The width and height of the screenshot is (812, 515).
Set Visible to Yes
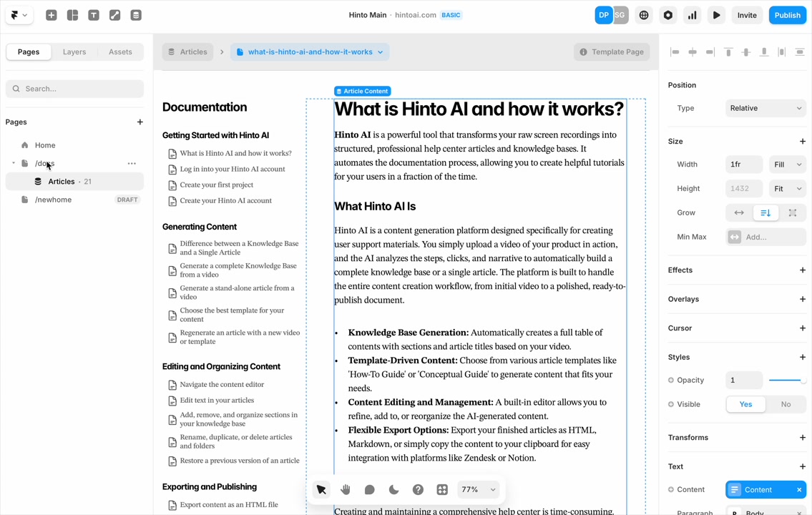[745, 404]
